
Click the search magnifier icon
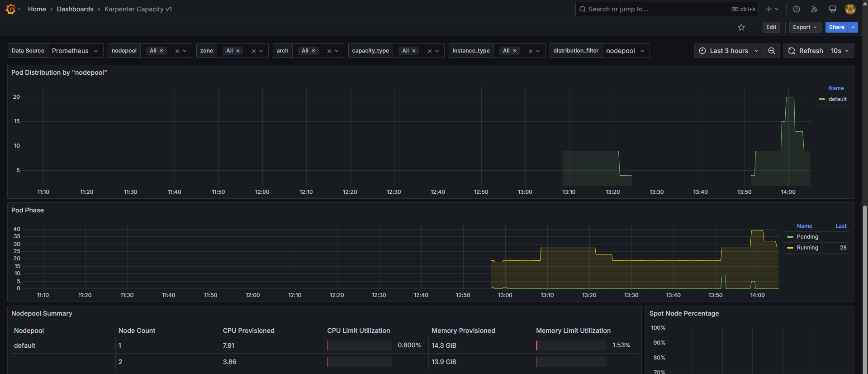(583, 9)
